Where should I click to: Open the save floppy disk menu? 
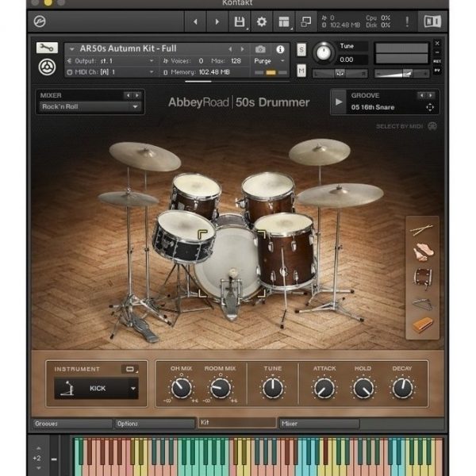pyautogui.click(x=240, y=21)
